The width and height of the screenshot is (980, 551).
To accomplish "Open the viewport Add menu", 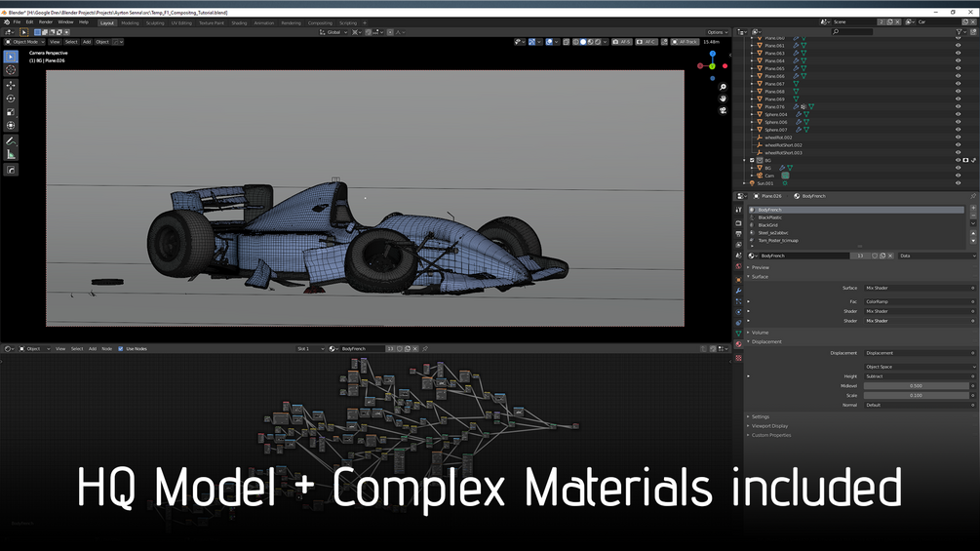I will (x=87, y=42).
